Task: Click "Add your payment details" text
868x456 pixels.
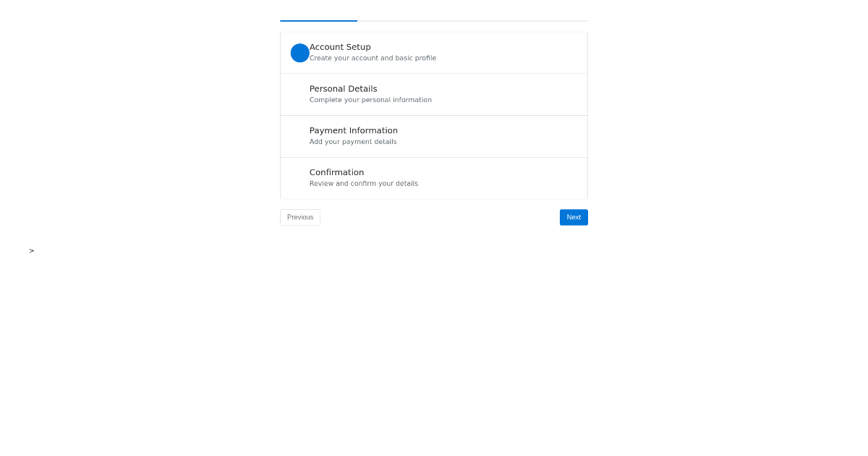Action: [x=353, y=142]
